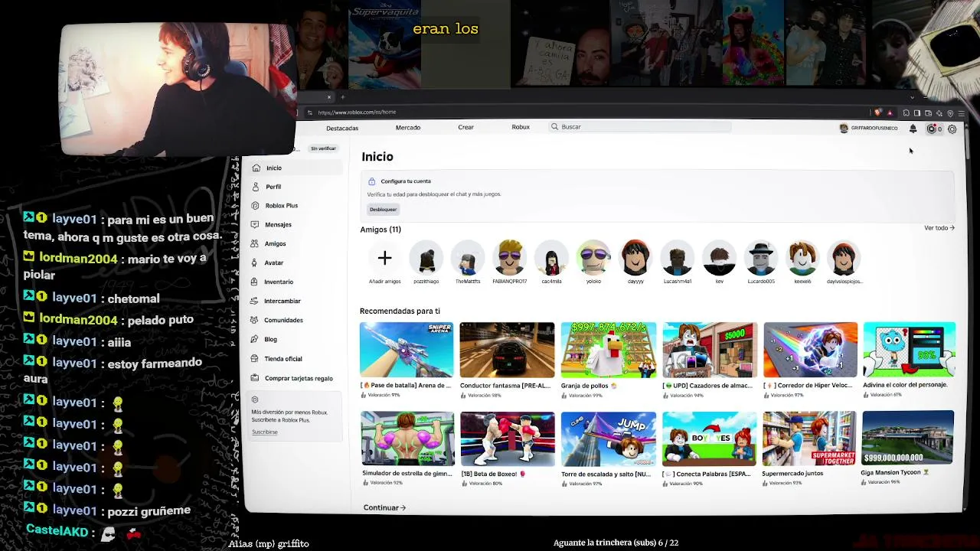This screenshot has height=551, width=980.
Task: Click the Desbloquear button
Action: point(383,209)
